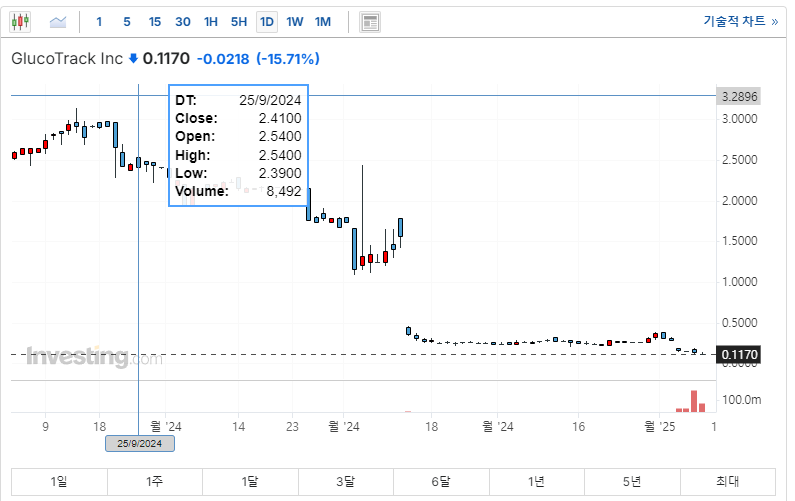
Task: Choose the 1년 range tab
Action: click(537, 481)
